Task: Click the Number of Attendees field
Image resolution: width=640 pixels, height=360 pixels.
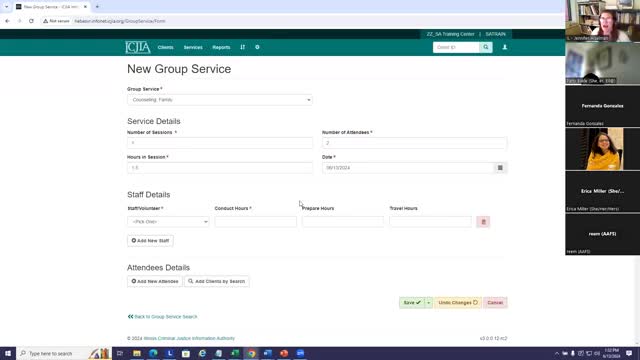Action: pos(414,143)
